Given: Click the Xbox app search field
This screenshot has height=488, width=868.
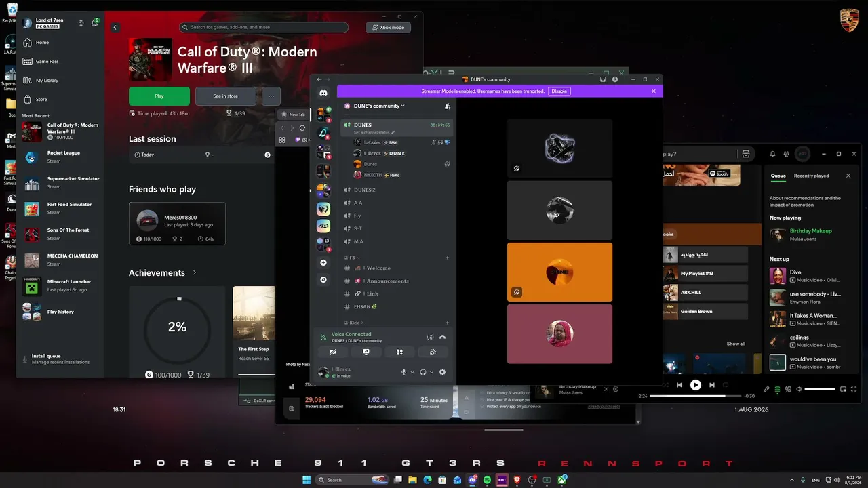Looking at the screenshot, I should [264, 27].
